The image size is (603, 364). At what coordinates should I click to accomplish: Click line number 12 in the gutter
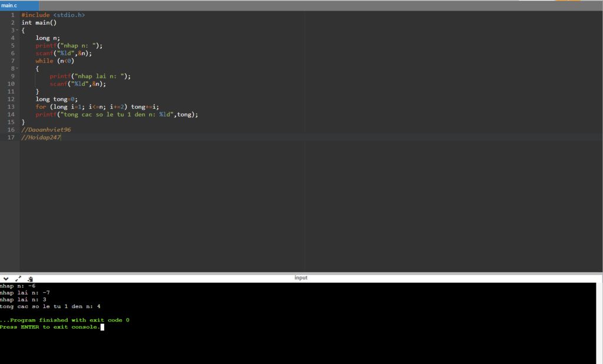coord(11,100)
